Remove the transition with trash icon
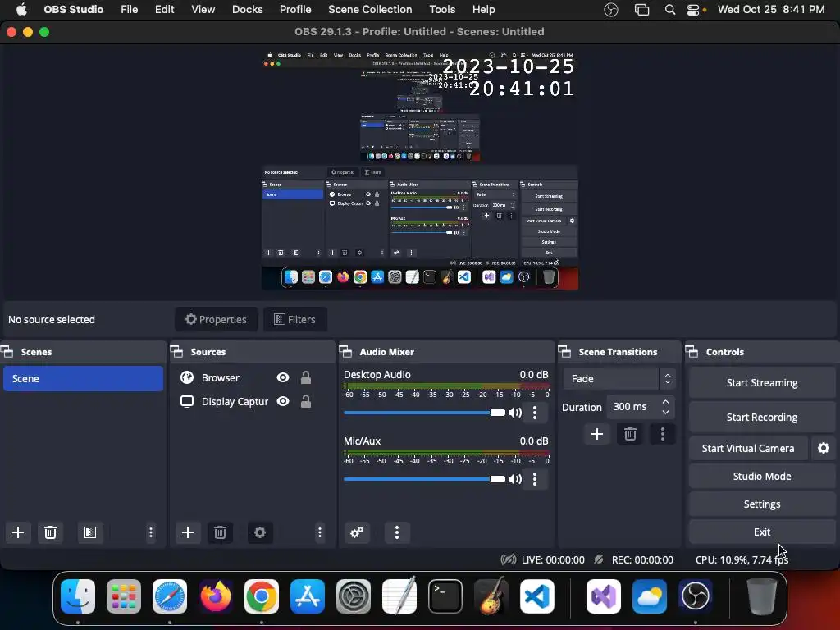 point(630,434)
